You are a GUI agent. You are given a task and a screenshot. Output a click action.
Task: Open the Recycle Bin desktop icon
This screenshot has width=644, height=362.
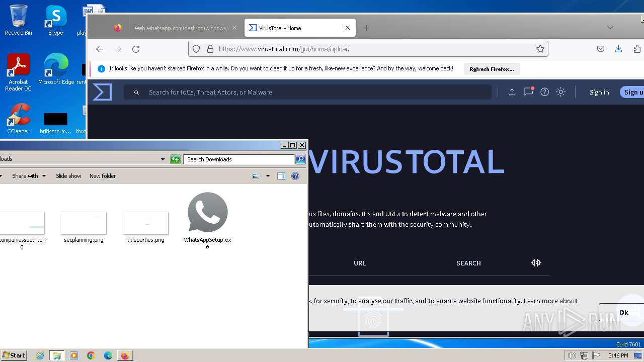click(x=18, y=20)
